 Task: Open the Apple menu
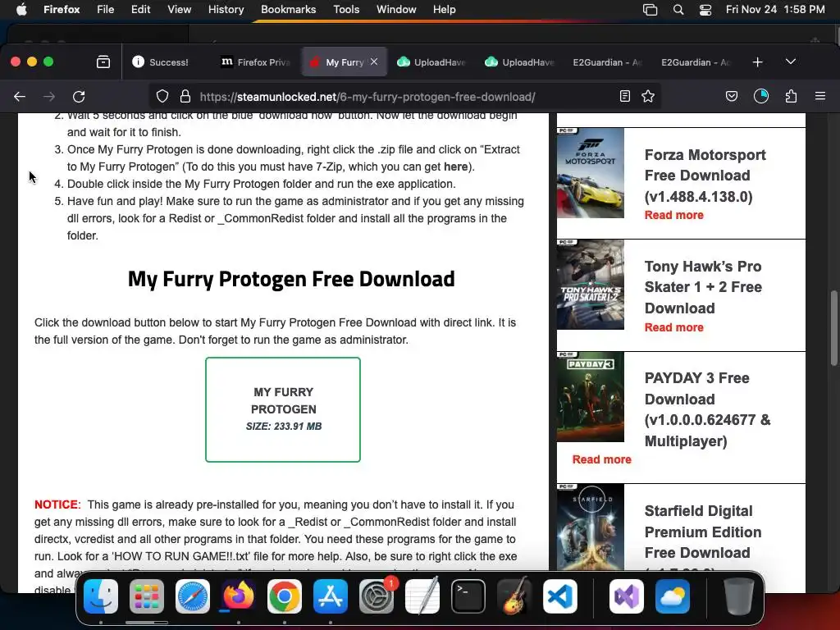(21, 10)
